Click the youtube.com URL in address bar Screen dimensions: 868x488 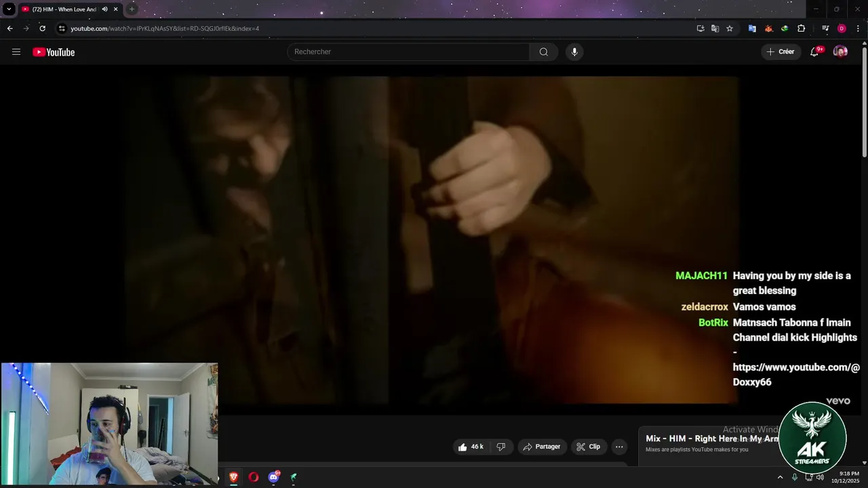coord(165,28)
